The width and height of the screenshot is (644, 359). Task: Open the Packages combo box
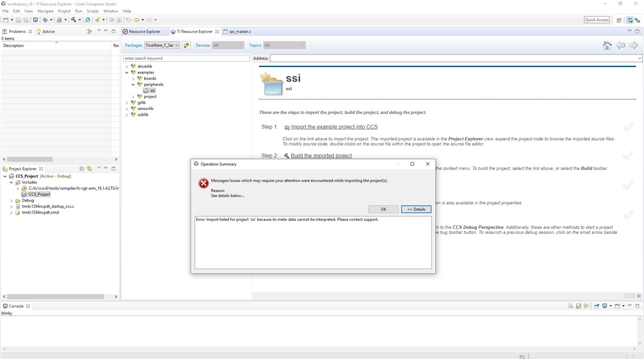point(162,46)
